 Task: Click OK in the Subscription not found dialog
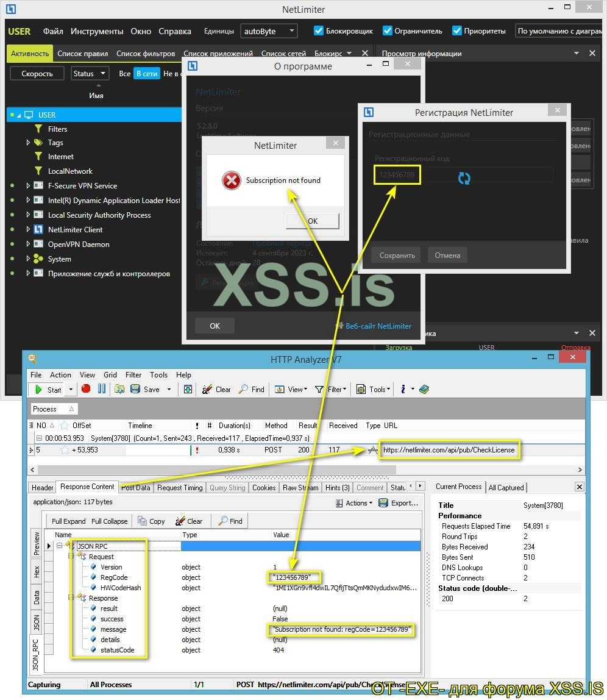tap(313, 221)
